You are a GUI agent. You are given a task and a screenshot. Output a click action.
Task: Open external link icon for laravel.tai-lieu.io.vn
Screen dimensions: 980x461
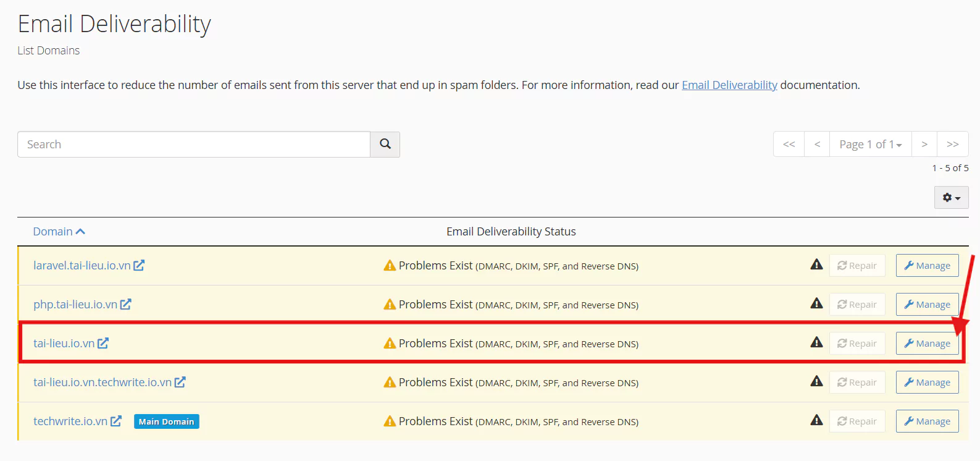pos(139,265)
